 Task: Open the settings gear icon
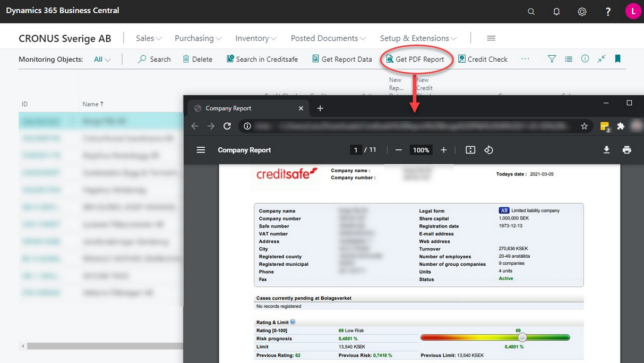[x=582, y=12]
